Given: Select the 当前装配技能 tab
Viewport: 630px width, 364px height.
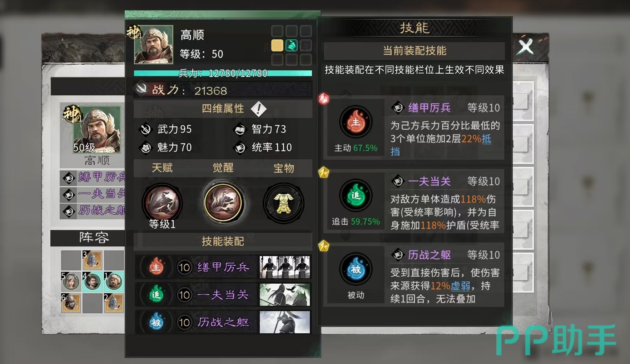Looking at the screenshot, I should pyautogui.click(x=415, y=51).
